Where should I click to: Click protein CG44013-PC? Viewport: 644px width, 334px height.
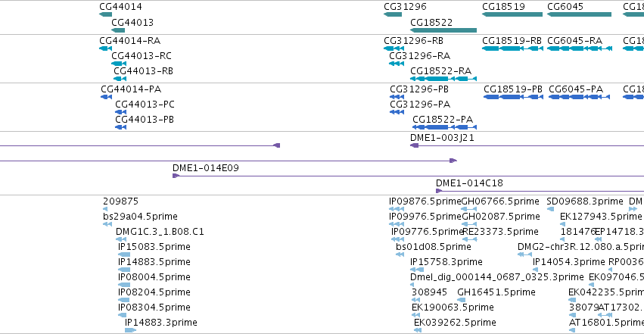(121, 112)
